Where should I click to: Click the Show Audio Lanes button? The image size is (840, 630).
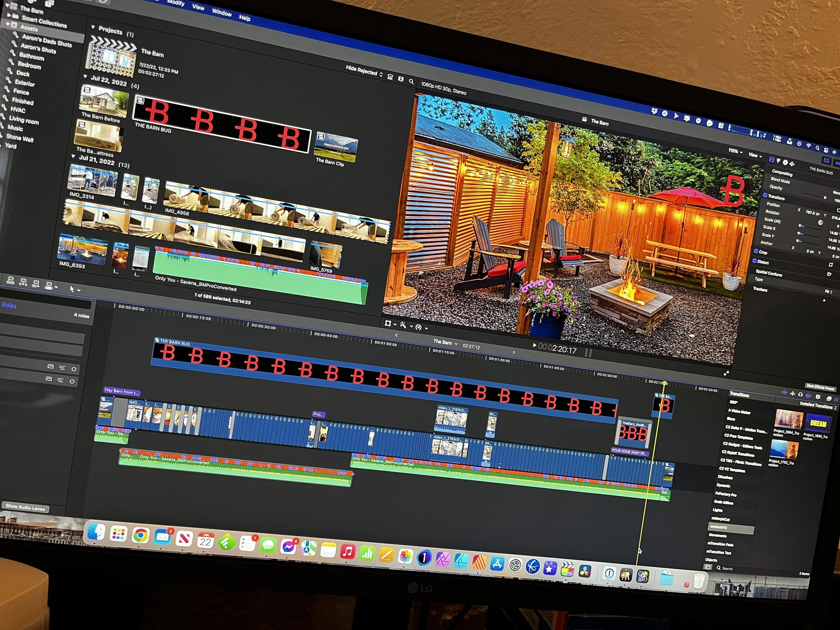[25, 507]
